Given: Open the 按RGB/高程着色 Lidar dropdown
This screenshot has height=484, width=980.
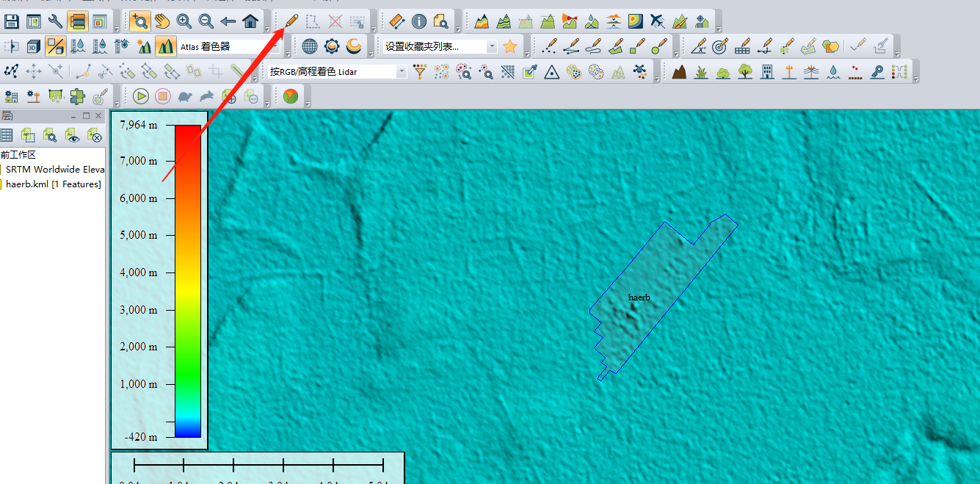Looking at the screenshot, I should [x=337, y=71].
